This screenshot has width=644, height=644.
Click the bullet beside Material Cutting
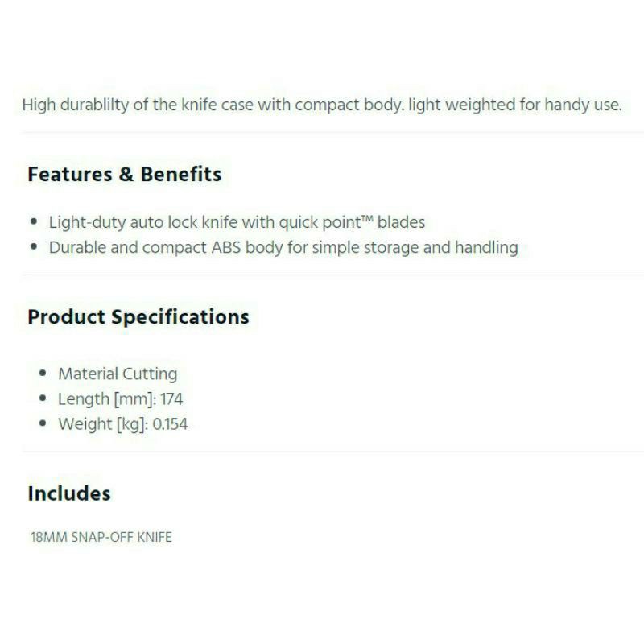click(43, 374)
